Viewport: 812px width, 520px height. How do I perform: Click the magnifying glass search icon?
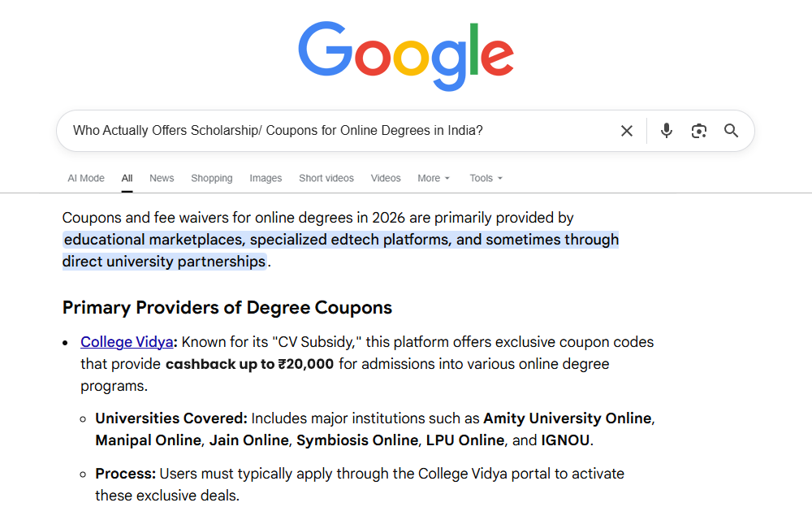pos(732,131)
